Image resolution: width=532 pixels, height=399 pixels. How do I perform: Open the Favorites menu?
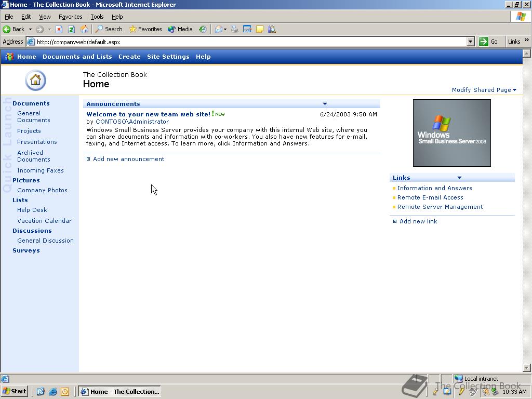tap(70, 17)
